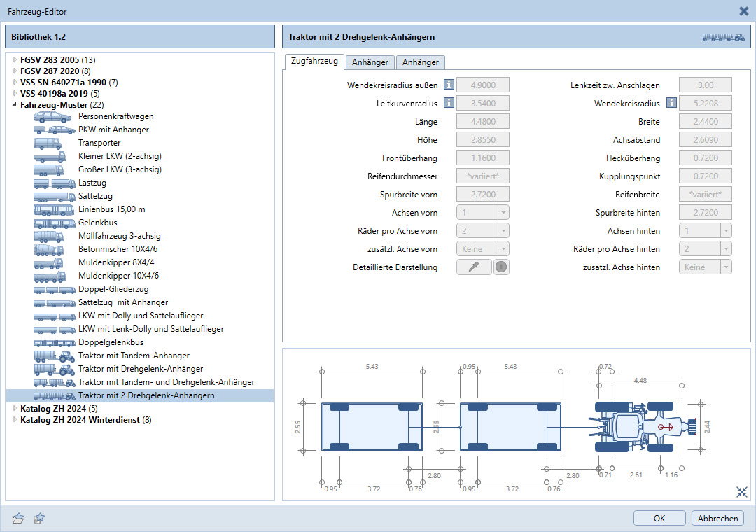Click the info icon next to Leitkurvenradius
The width and height of the screenshot is (756, 532).
[449, 104]
